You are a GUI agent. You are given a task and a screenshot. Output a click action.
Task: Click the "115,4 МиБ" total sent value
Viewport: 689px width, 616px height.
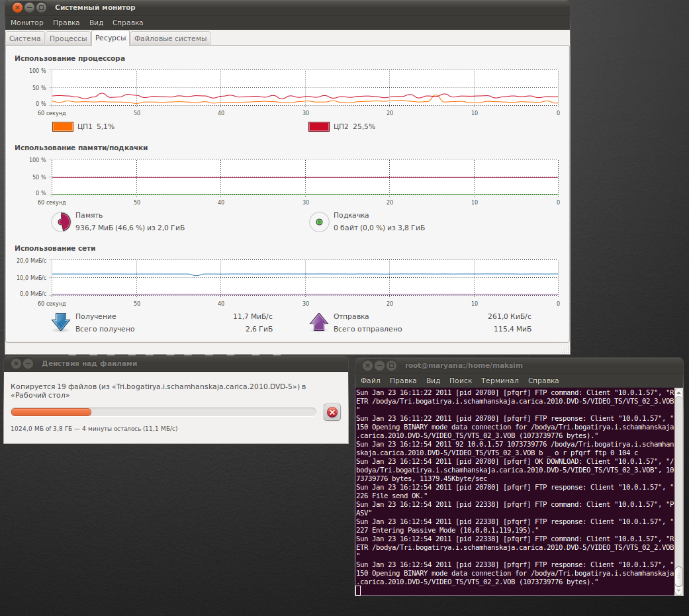point(512,329)
